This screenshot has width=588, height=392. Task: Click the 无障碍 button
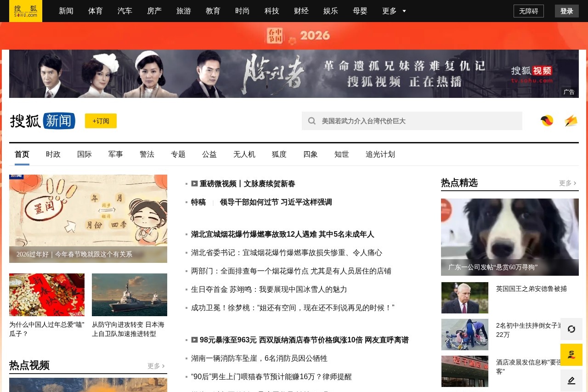click(529, 11)
